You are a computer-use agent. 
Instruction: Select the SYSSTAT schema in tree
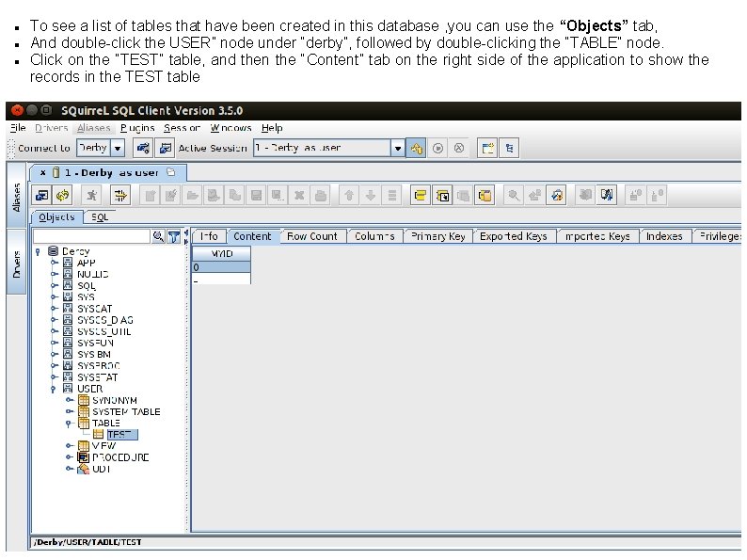tap(98, 377)
